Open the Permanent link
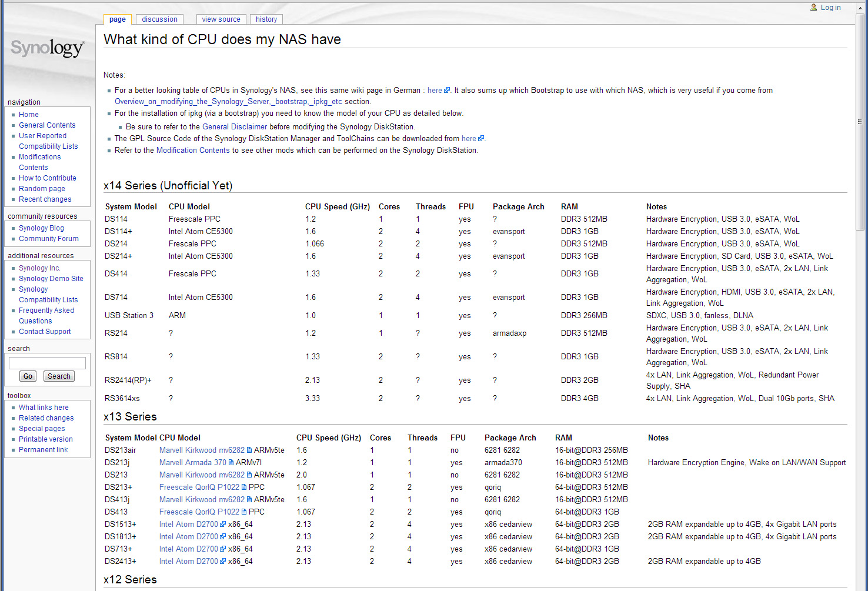Image resolution: width=868 pixels, height=591 pixels. (x=44, y=450)
